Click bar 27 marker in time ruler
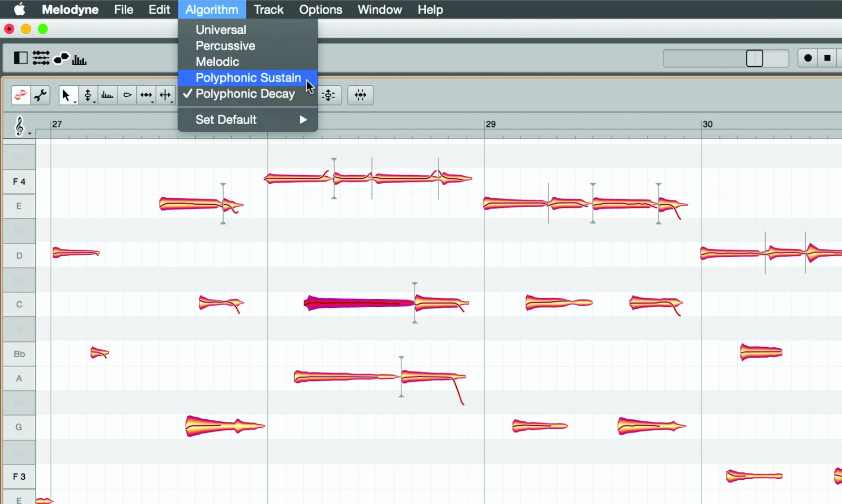The image size is (842, 504). [x=57, y=124]
